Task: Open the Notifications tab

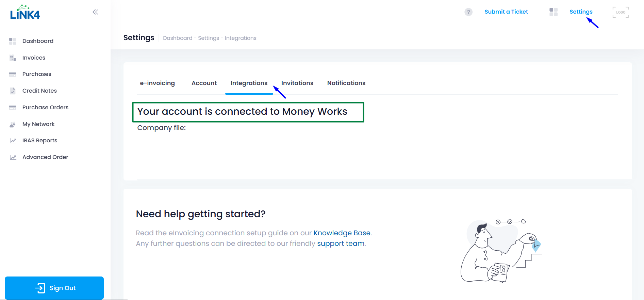Action: [346, 83]
